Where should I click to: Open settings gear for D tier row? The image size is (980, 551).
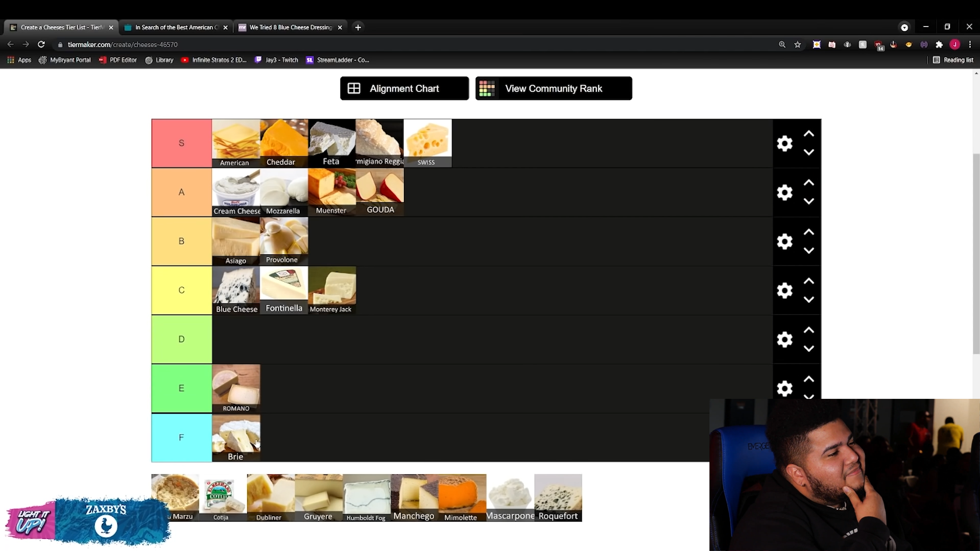784,340
